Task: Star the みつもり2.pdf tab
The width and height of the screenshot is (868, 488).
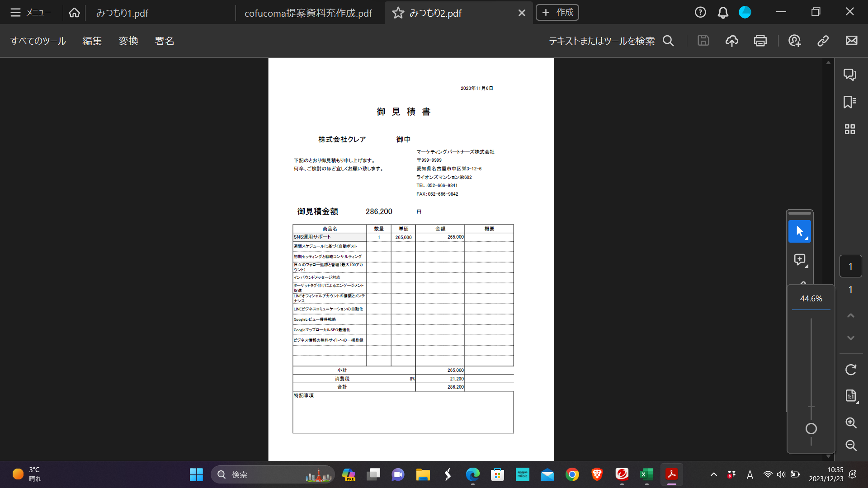Action: pyautogui.click(x=398, y=13)
